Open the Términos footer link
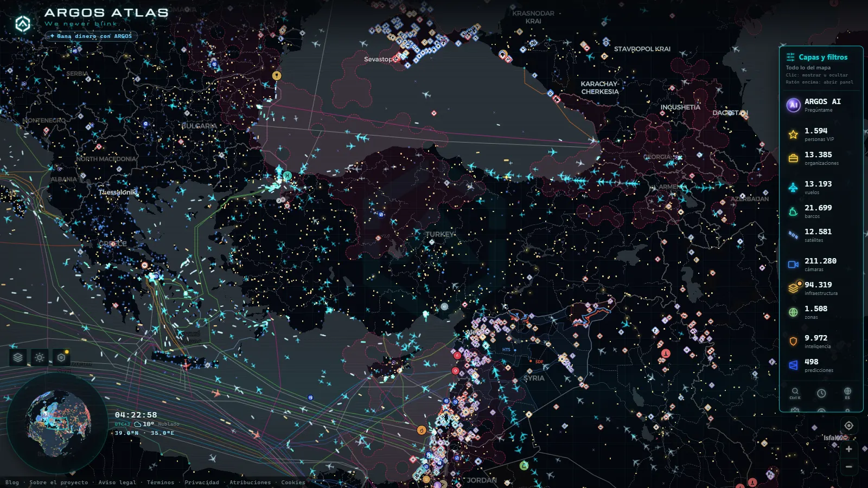The height and width of the screenshot is (488, 868). point(161,482)
